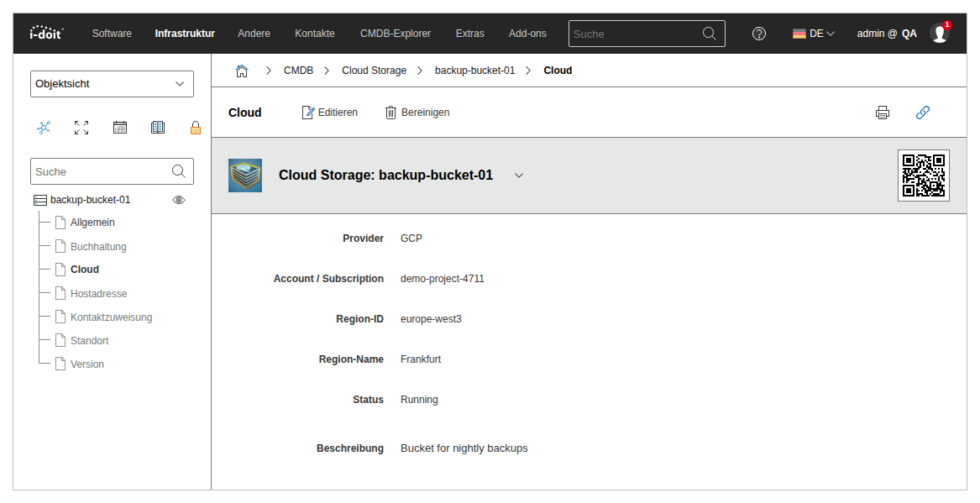Open the Andere menu
Image resolution: width=980 pixels, height=503 pixels.
[x=254, y=34]
